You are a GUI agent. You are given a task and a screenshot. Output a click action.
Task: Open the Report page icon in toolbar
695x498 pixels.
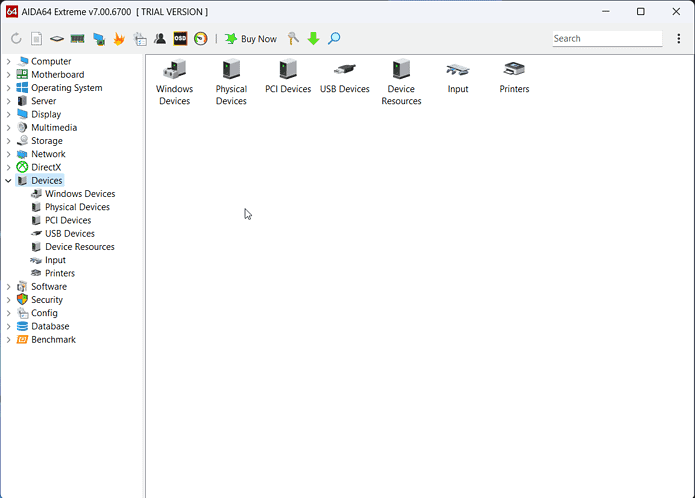coord(36,39)
